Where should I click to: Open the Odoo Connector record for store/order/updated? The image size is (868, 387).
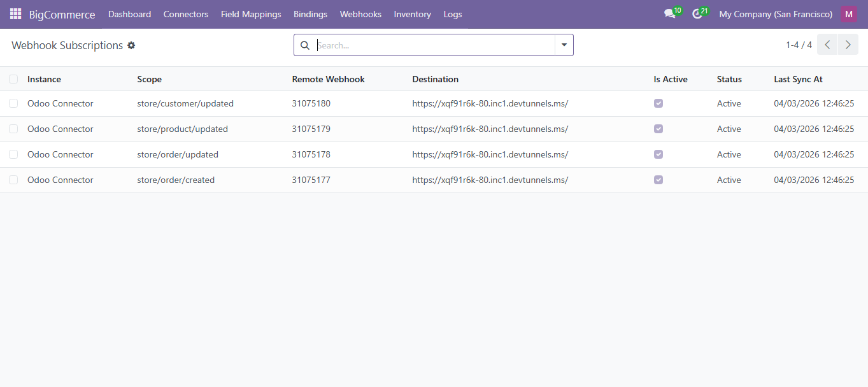tap(60, 154)
